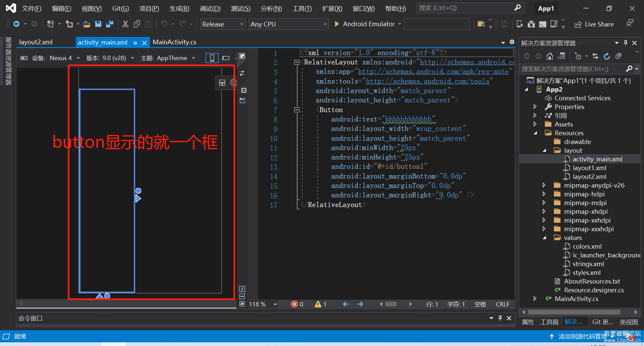Open the Any CPU platform dropdown
Viewport: 644px width, 346px height.
(288, 24)
